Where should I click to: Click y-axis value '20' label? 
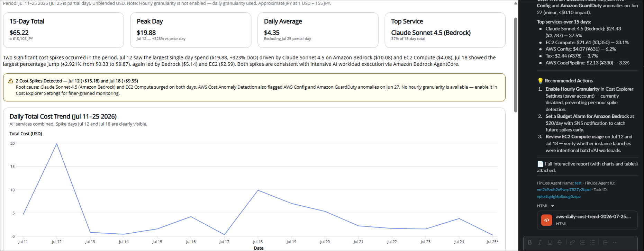pyautogui.click(x=12, y=143)
